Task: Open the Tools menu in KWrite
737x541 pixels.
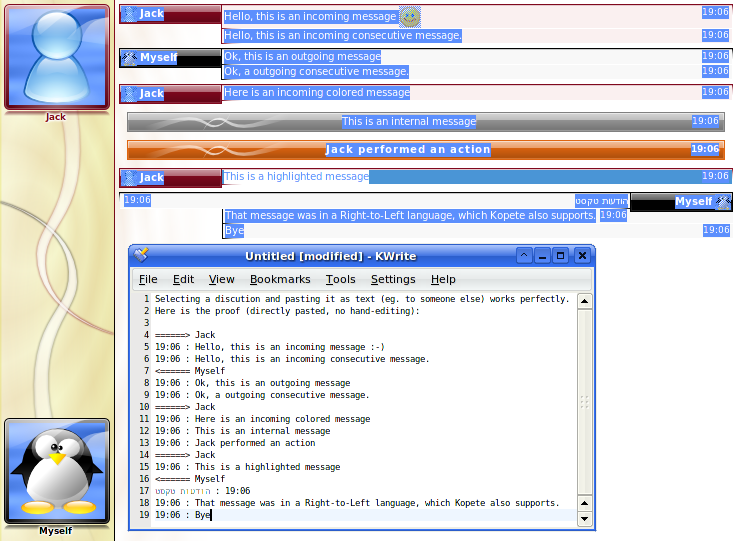Action: point(341,279)
